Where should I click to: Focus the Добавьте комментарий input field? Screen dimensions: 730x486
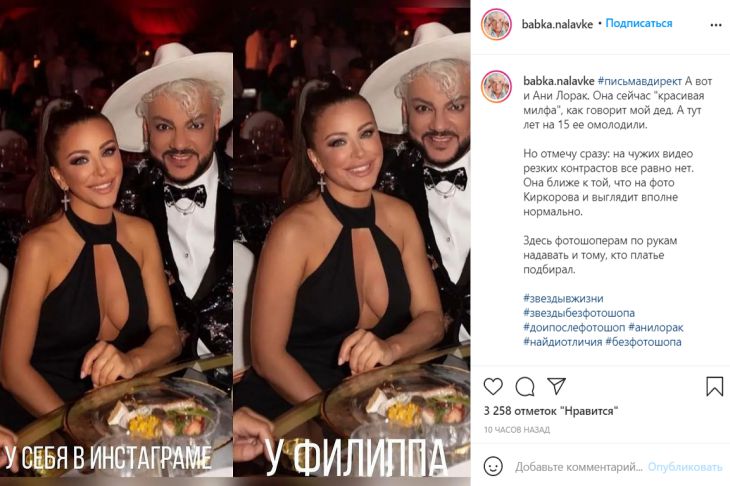(x=579, y=467)
